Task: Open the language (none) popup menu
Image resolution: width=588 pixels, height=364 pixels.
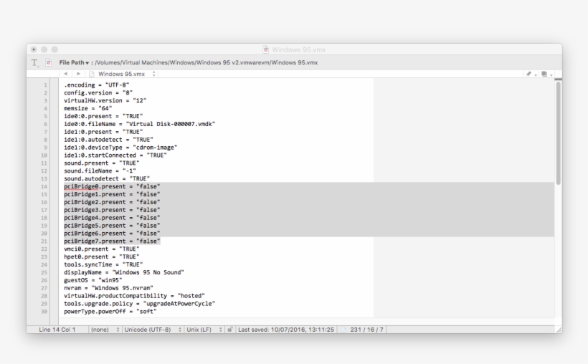Action: pyautogui.click(x=103, y=330)
